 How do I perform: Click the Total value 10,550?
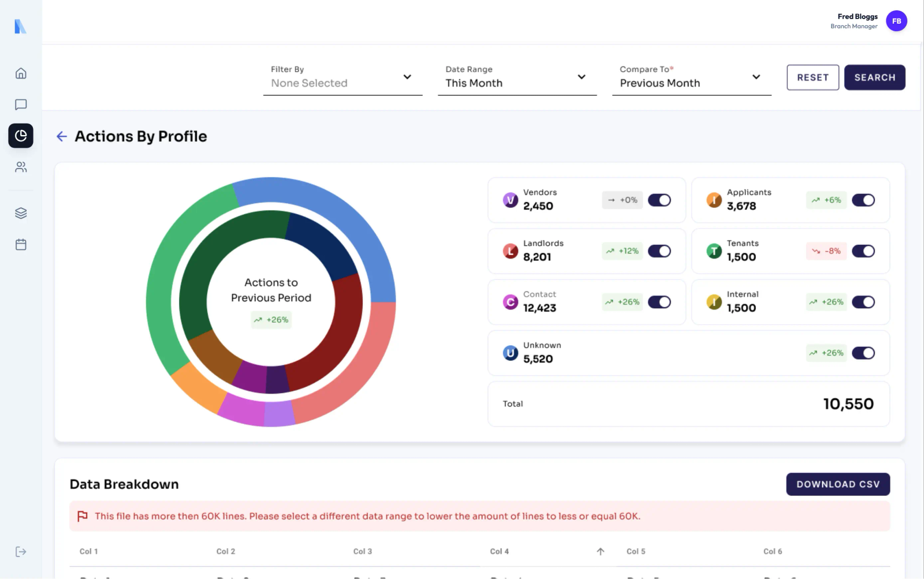848,404
